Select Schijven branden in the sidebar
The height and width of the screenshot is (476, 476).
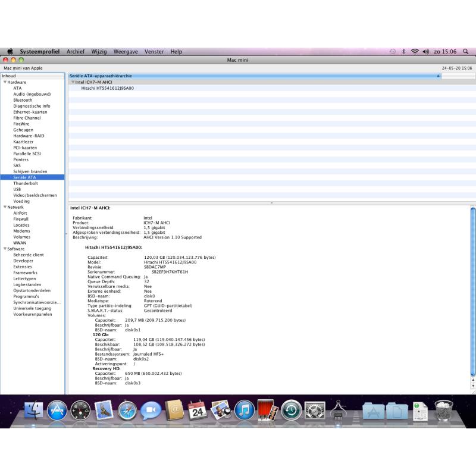pyautogui.click(x=30, y=171)
